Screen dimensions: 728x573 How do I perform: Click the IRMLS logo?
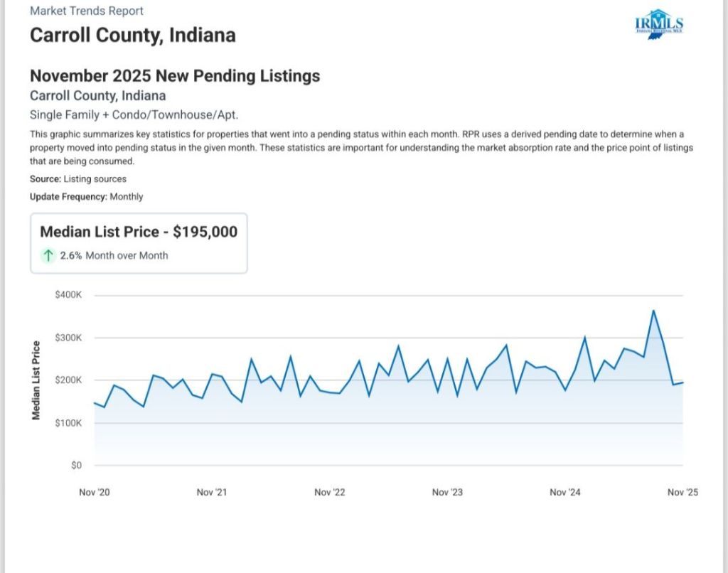point(659,24)
